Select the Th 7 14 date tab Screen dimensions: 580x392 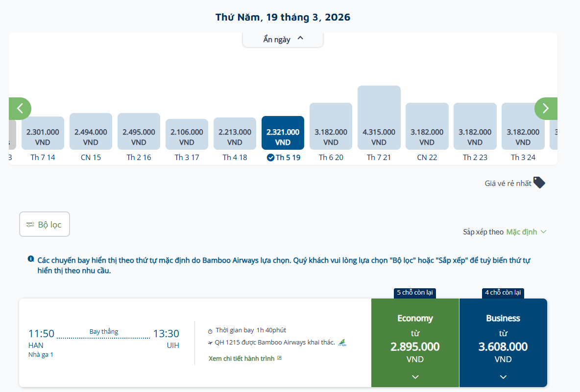point(43,157)
